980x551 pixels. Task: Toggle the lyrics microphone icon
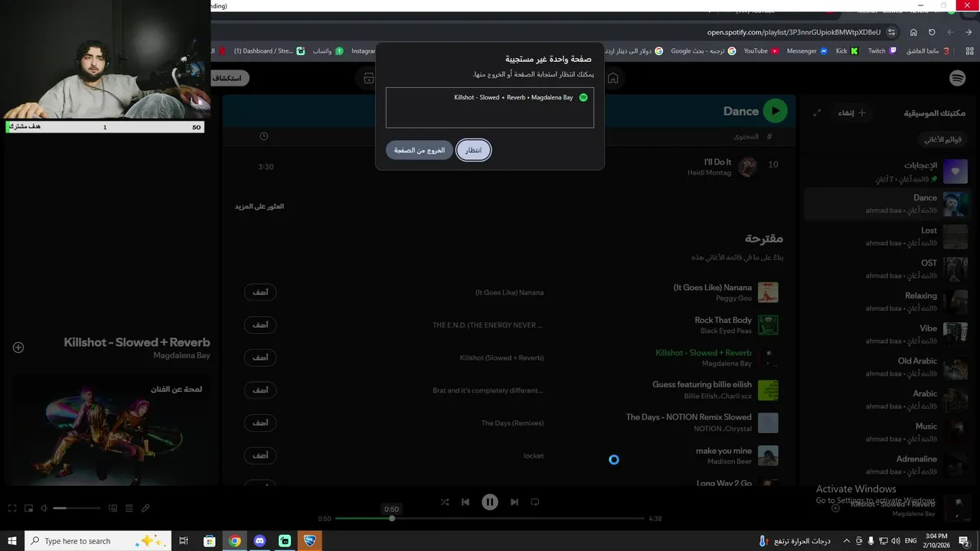coord(145,508)
